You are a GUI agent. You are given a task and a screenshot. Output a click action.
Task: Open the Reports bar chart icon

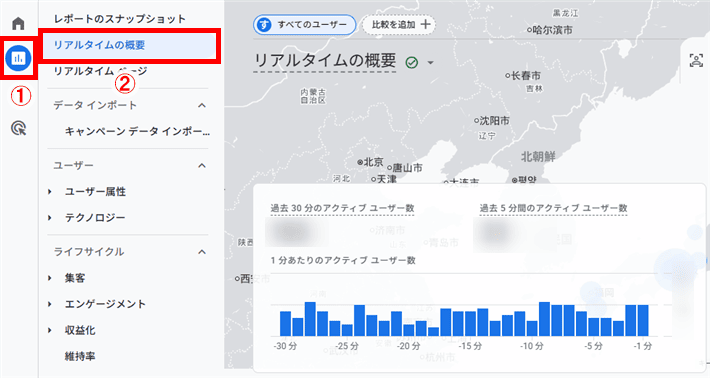pos(19,58)
